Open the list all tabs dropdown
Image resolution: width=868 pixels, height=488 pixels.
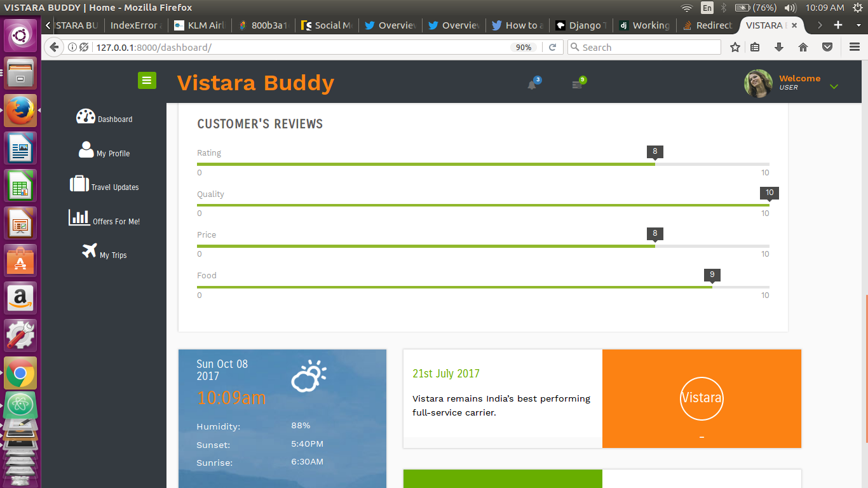(x=857, y=25)
